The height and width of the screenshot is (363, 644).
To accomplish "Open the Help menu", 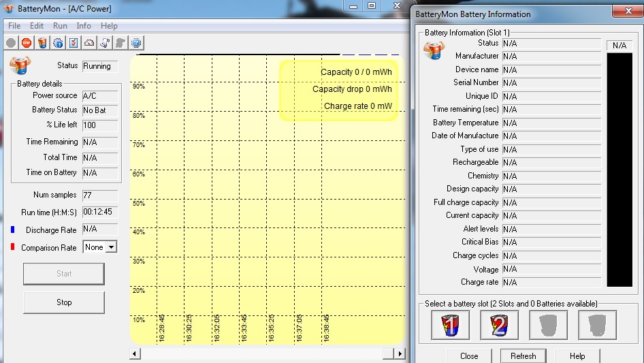I will 109,25.
